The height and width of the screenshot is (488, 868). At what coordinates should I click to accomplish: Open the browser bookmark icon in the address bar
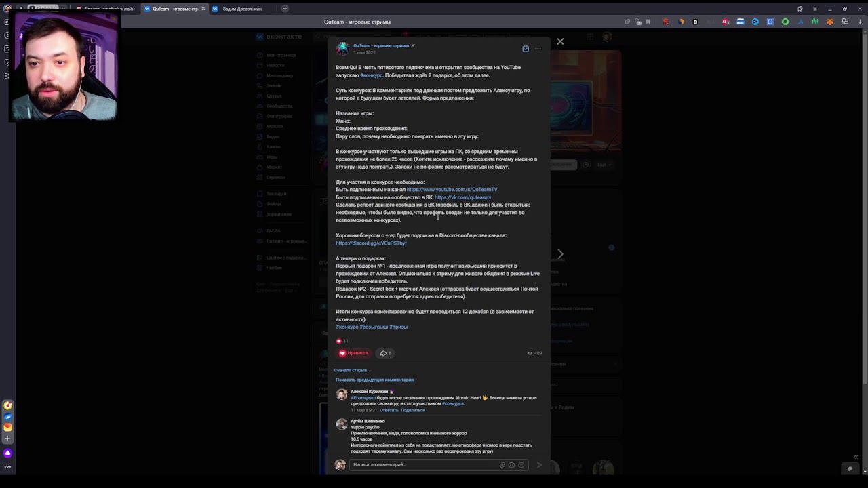coord(648,22)
